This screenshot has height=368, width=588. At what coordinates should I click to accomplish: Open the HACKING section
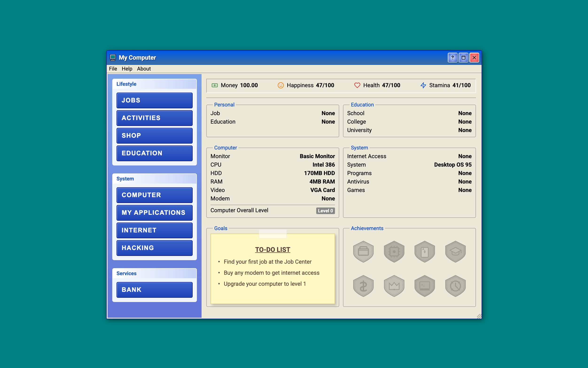click(154, 248)
